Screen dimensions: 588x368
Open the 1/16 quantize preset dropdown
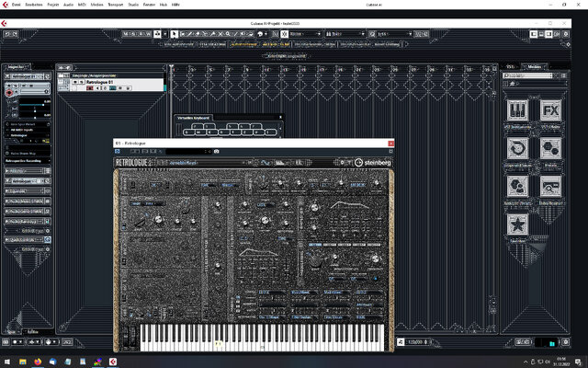pyautogui.click(x=394, y=34)
